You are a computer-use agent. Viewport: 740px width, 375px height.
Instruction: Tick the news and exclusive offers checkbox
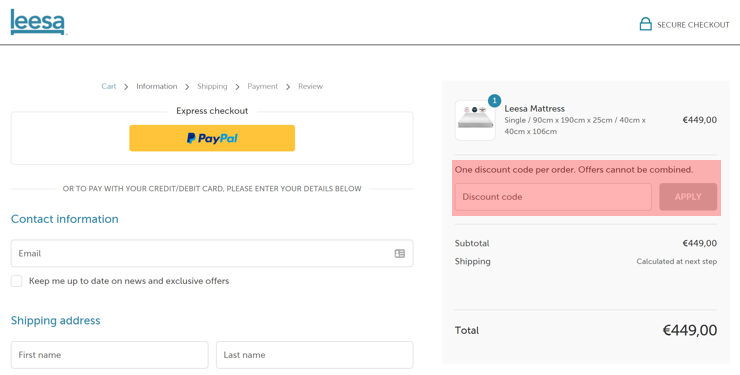coord(17,281)
